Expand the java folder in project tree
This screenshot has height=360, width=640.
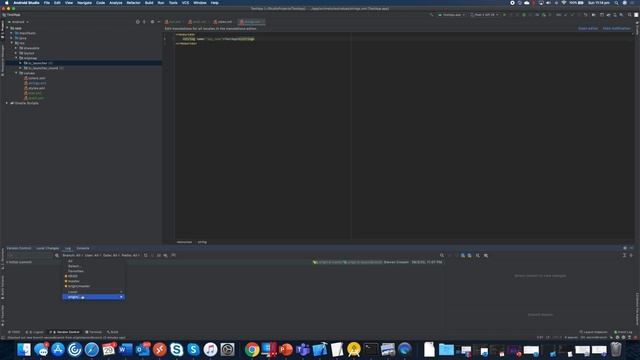pyautogui.click(x=11, y=38)
